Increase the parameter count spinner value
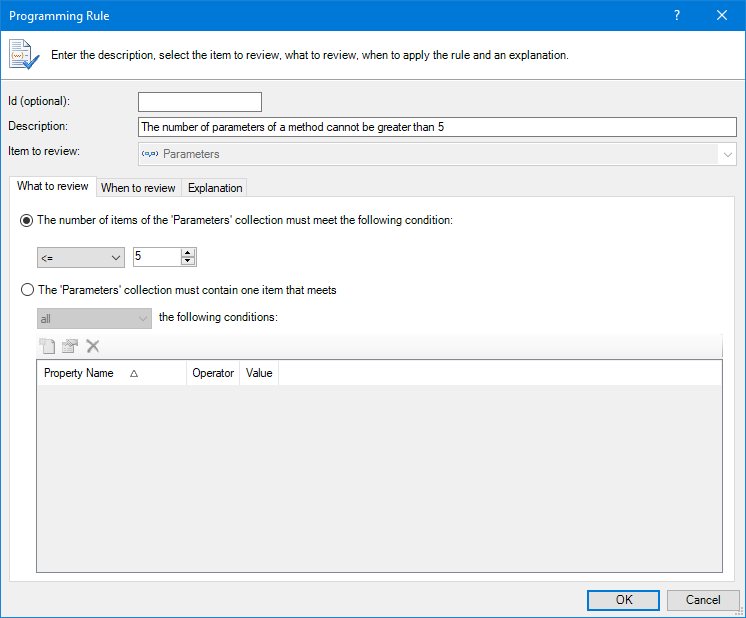746x618 pixels. pos(188,253)
